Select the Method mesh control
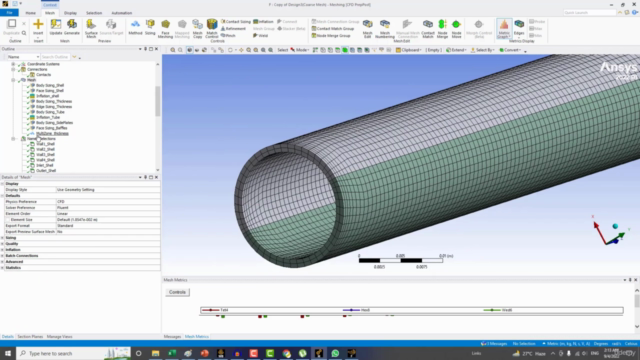This screenshot has width=640, height=360. (135, 27)
